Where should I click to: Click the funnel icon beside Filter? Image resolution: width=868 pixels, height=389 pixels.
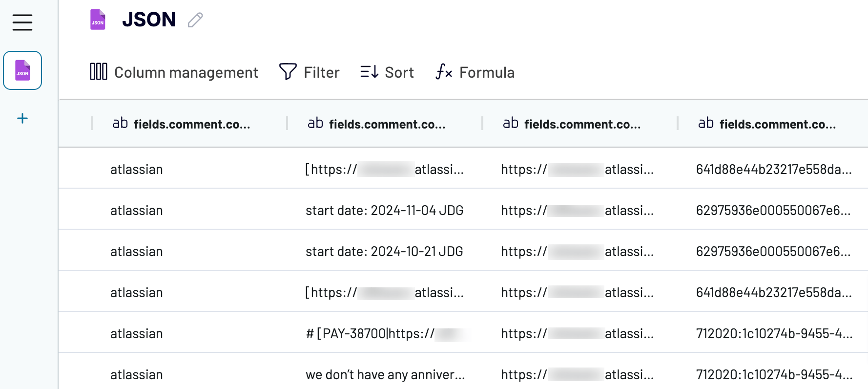pyautogui.click(x=287, y=71)
